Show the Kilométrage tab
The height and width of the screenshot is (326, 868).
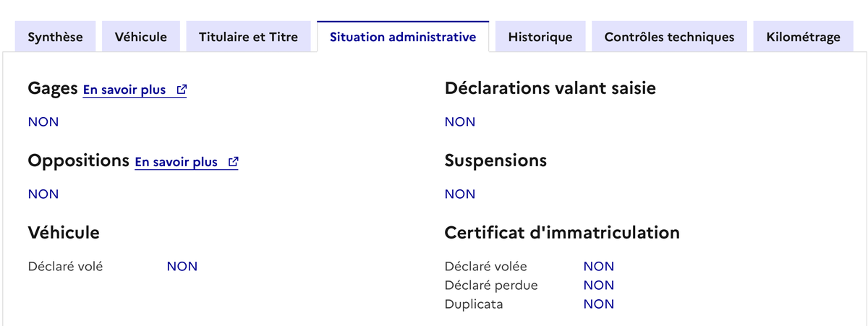click(803, 37)
